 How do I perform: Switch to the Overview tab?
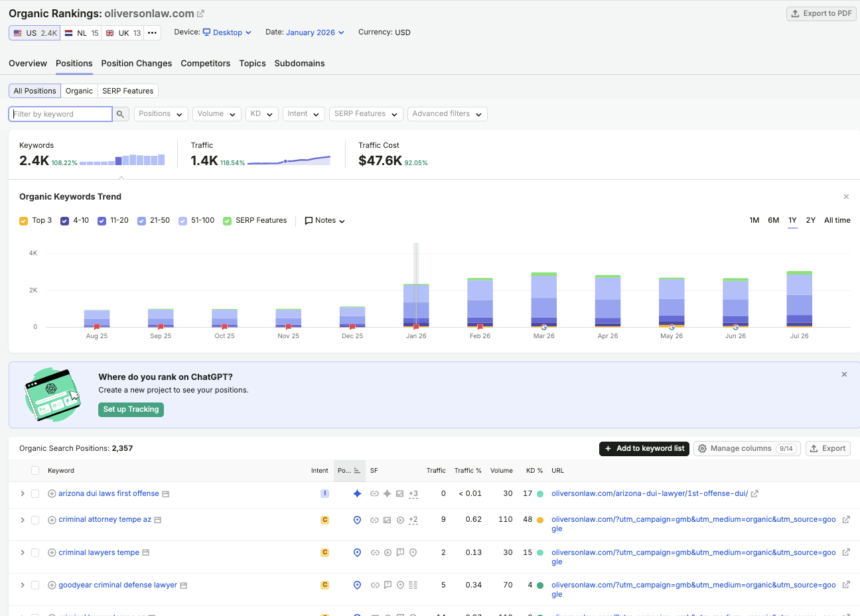click(x=28, y=64)
